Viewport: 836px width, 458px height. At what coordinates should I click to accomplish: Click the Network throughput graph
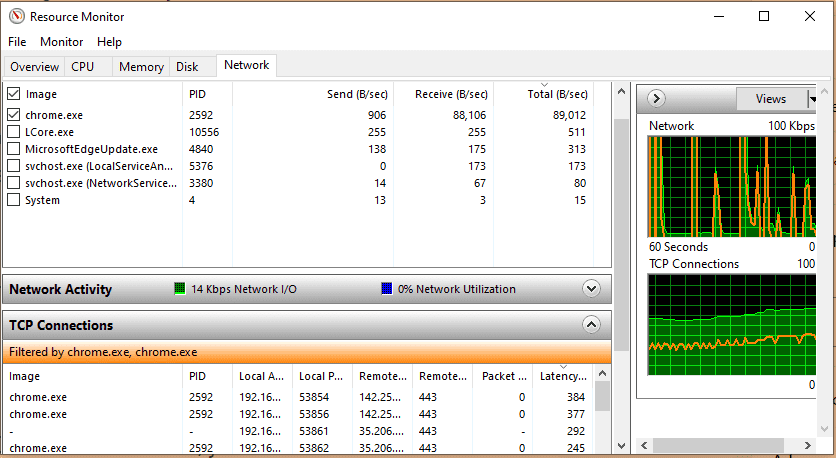pos(732,187)
